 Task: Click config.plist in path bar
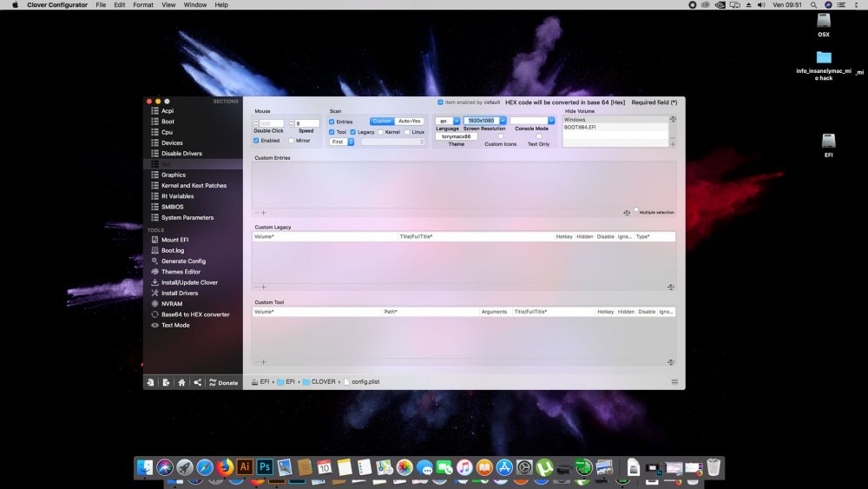[362, 382]
